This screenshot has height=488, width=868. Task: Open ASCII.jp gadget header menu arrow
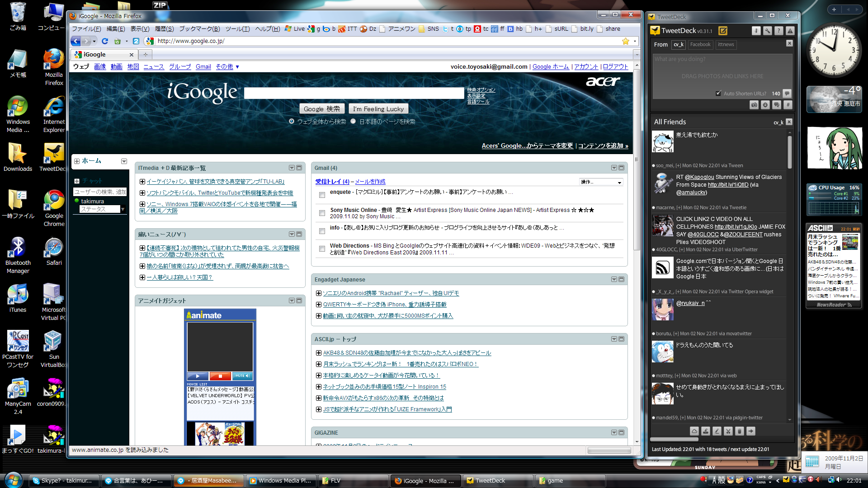click(x=614, y=339)
